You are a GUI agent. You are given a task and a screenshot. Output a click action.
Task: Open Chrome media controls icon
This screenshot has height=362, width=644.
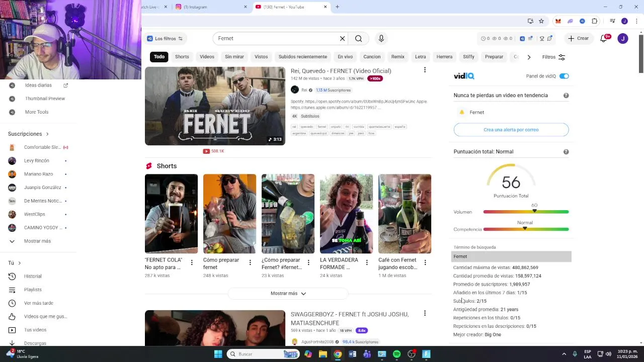click(x=612, y=21)
